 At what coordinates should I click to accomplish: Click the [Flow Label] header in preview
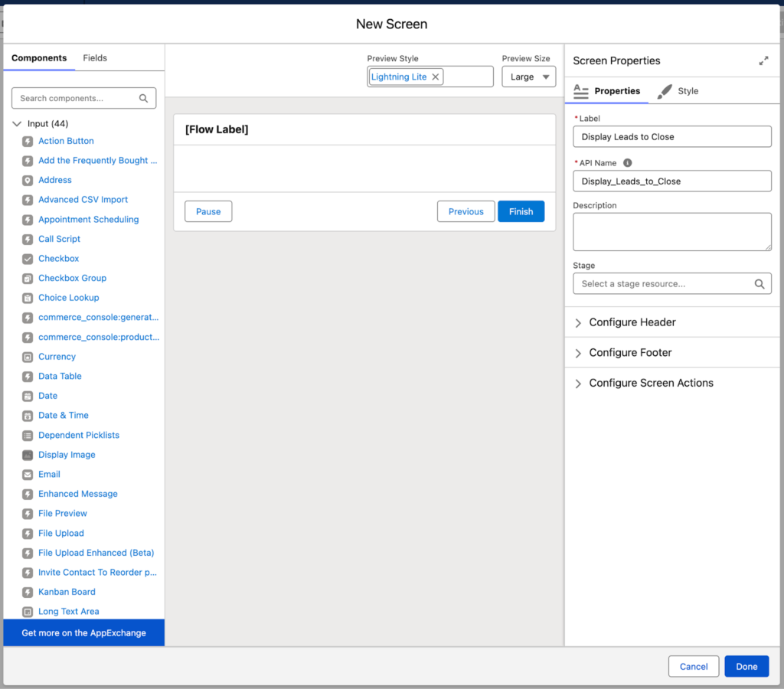[217, 129]
